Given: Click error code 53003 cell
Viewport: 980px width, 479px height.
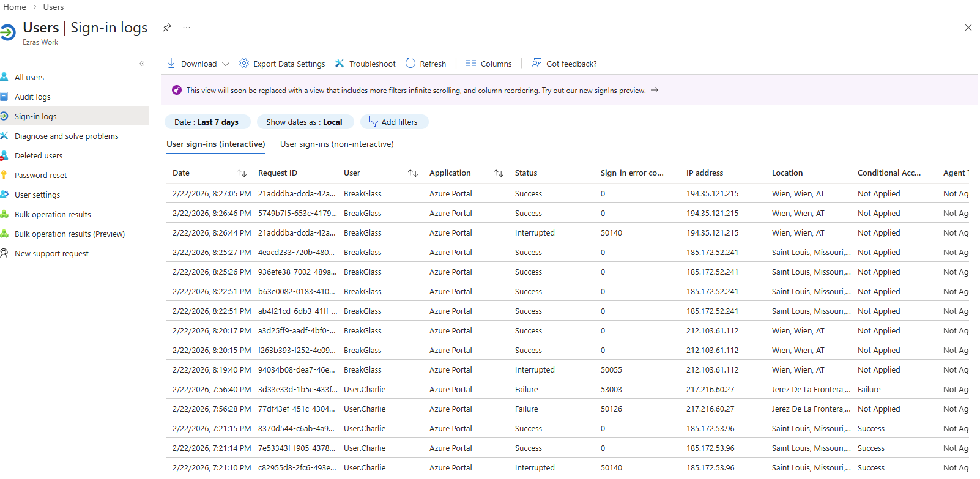Looking at the screenshot, I should 611,390.
